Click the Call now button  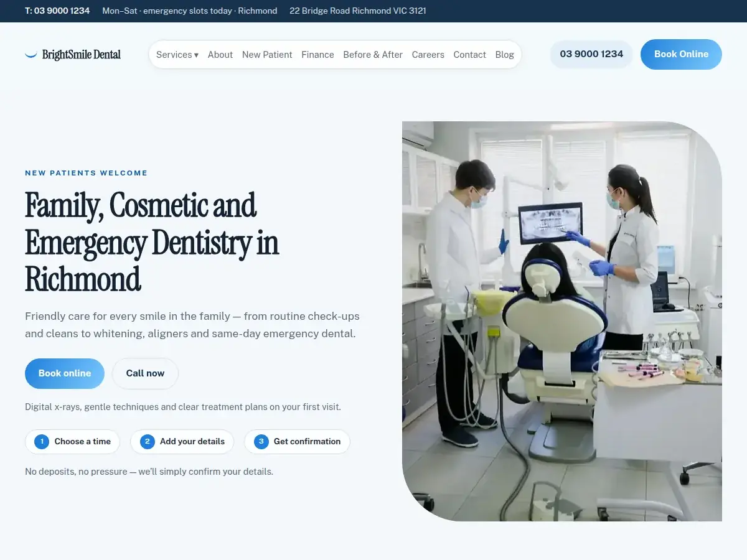145,373
